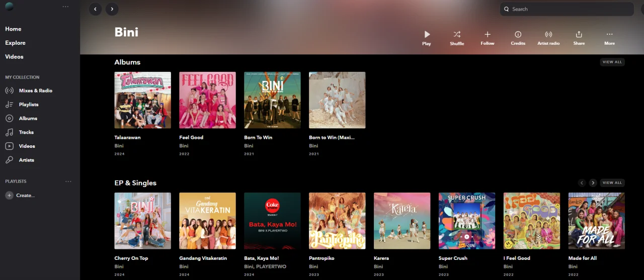
Task: Click the Feel Good album title
Action: (192, 137)
